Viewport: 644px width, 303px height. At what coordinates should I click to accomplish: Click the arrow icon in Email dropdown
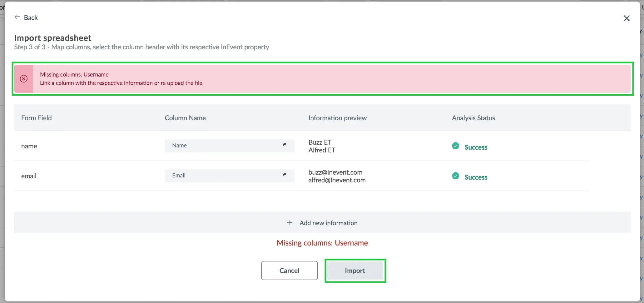(x=284, y=174)
